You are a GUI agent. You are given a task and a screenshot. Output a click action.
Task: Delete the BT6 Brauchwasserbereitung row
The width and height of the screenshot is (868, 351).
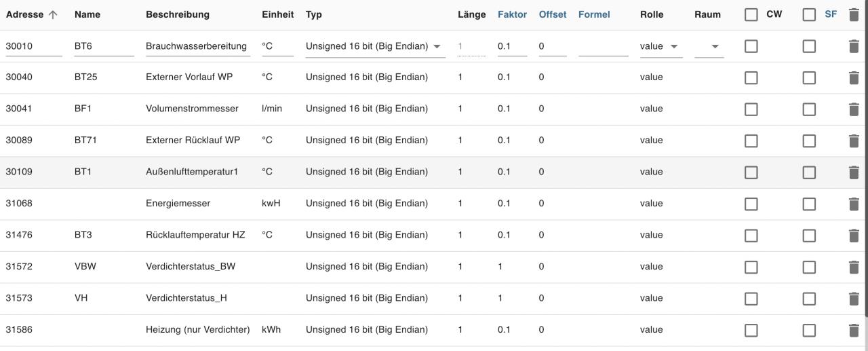[854, 46]
